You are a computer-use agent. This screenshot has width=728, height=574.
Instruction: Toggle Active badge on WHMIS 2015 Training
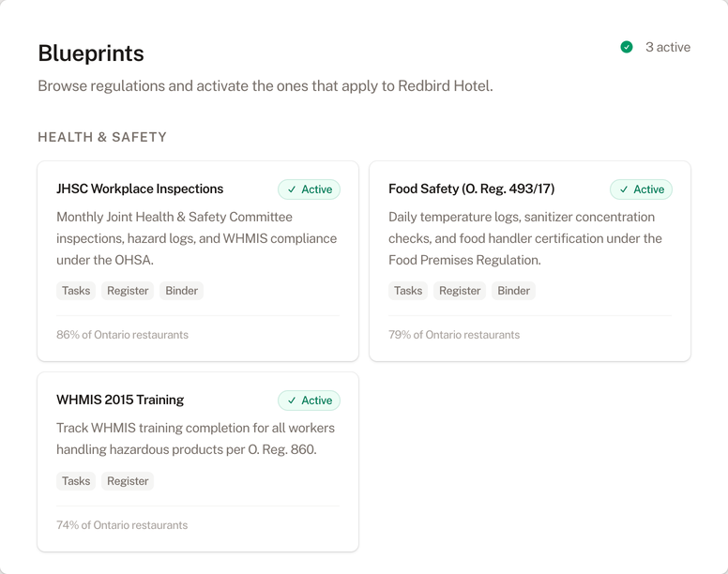(309, 400)
